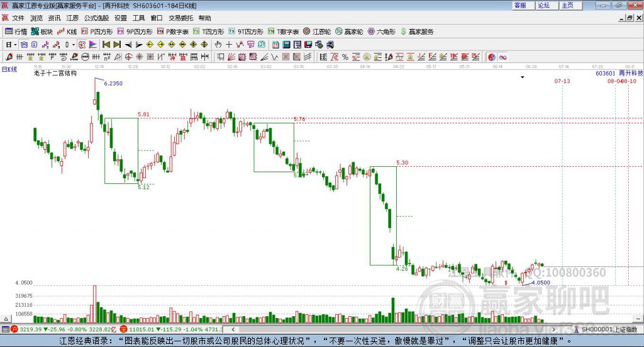The height and width of the screenshot is (347, 644).
Task: Open the 工具 menu
Action: tap(139, 18)
